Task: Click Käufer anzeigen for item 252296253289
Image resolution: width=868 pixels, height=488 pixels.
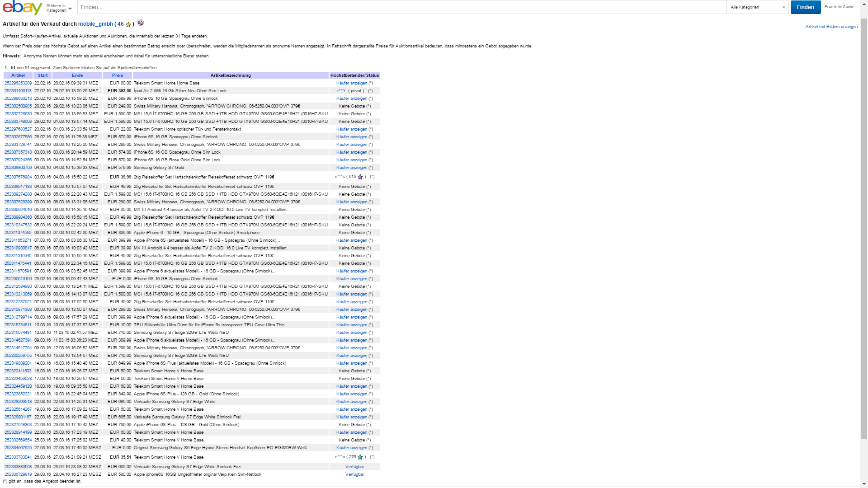Action: [352, 83]
